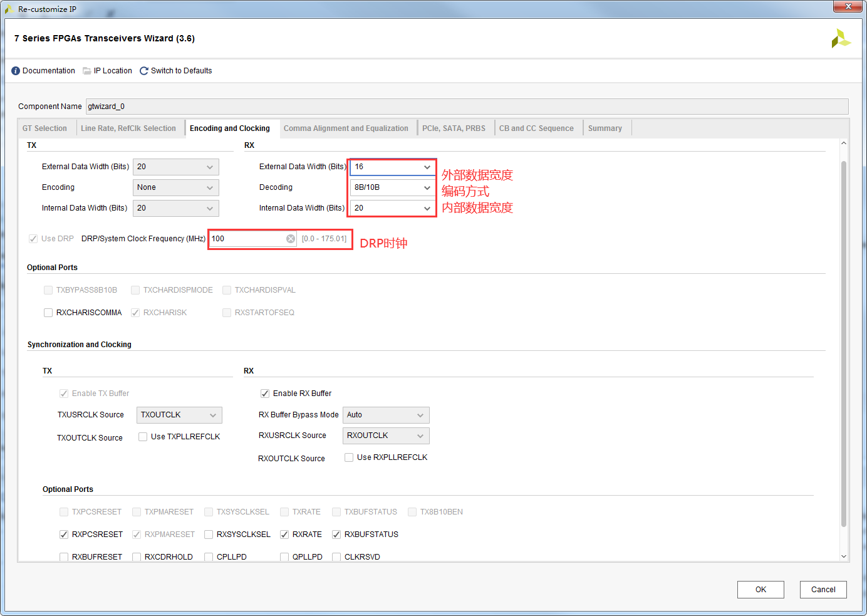Screen dimensions: 867x616
Task: Uncheck the RXPCSRESET port
Action: click(x=64, y=535)
